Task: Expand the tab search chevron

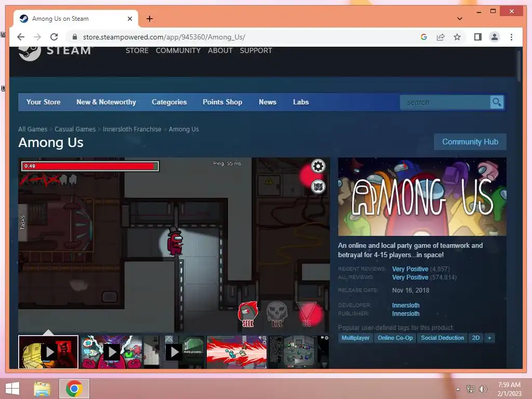Action: tap(459, 19)
